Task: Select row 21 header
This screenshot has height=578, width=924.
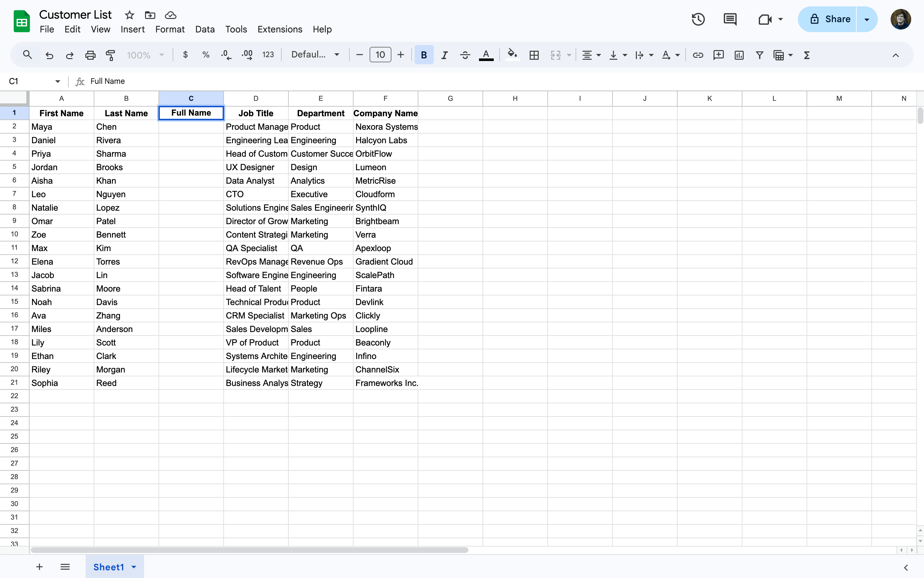Action: (x=14, y=383)
